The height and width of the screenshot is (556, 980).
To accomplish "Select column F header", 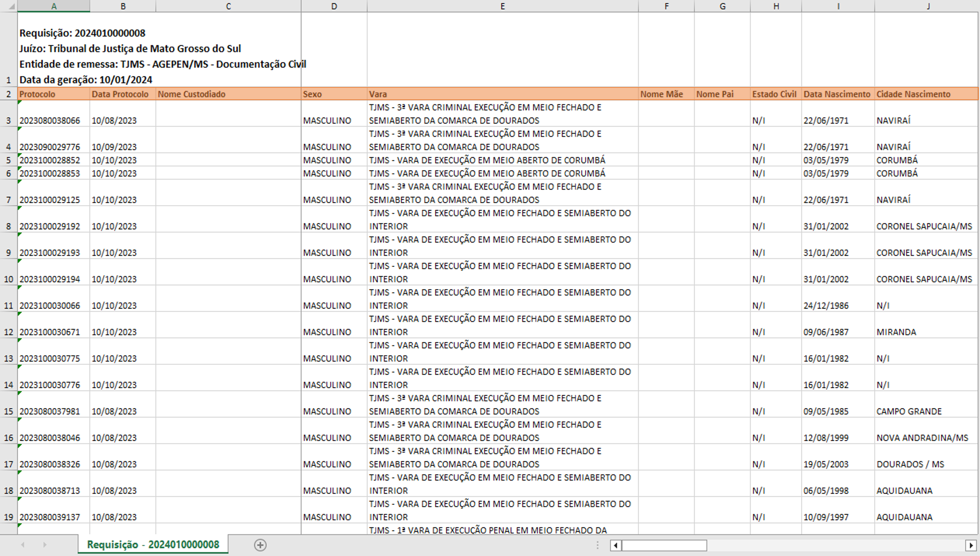I will pos(666,6).
